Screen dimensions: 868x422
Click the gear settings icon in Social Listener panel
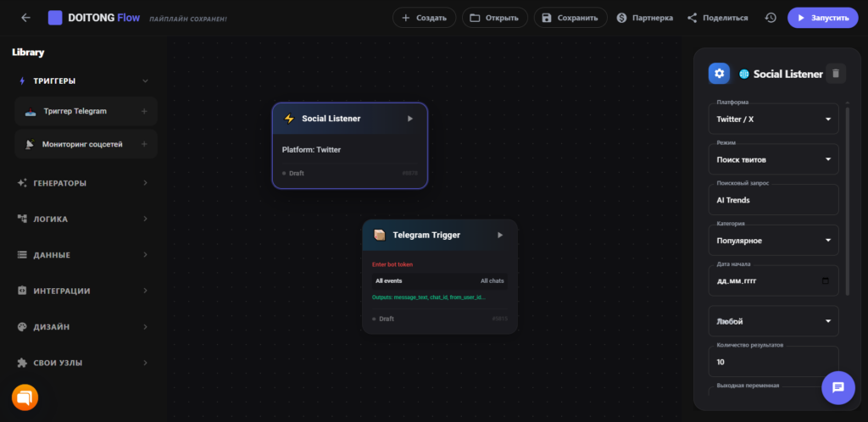point(719,74)
